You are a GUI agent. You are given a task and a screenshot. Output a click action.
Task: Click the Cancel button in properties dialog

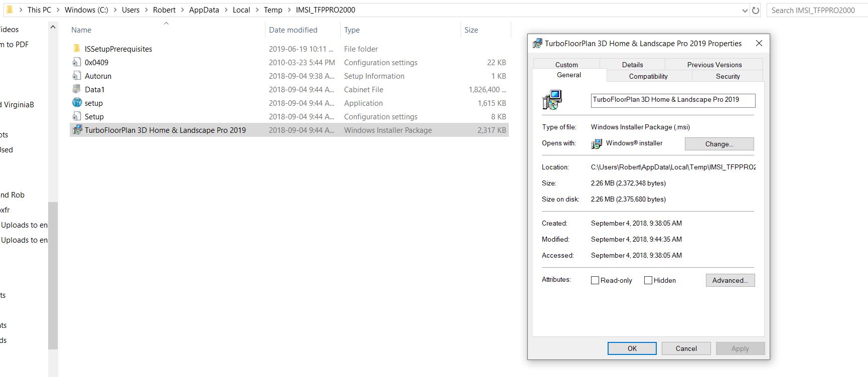click(x=686, y=348)
